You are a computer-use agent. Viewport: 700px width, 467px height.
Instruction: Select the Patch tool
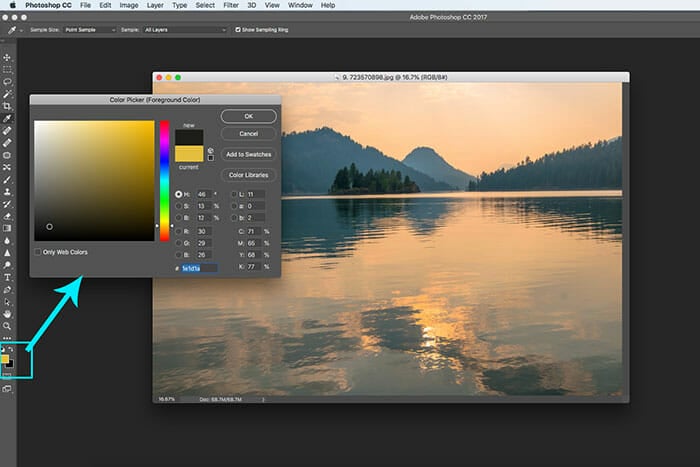[7, 155]
